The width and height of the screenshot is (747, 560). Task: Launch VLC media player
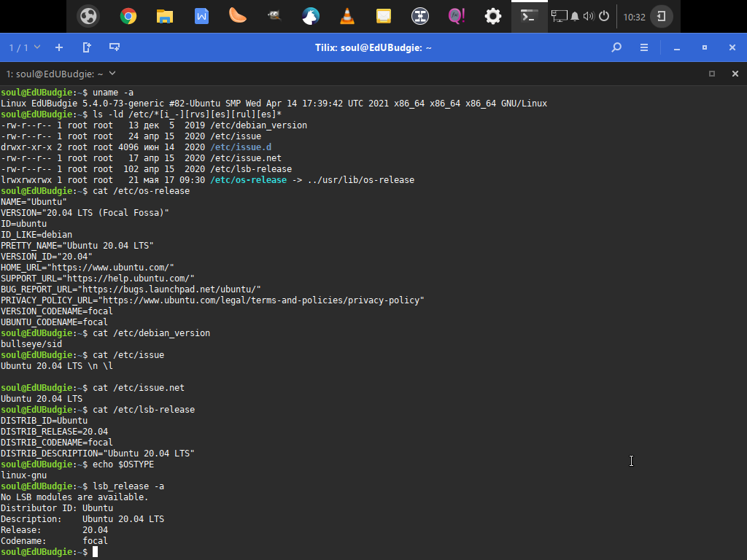tap(347, 16)
